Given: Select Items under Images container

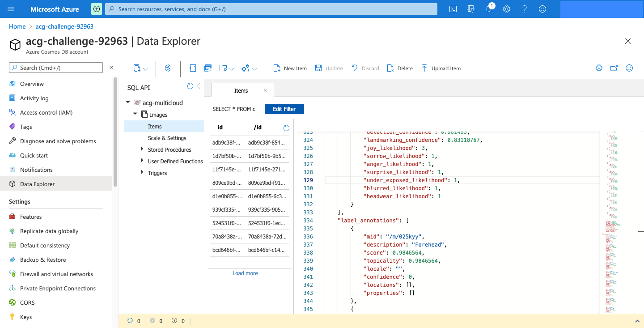Looking at the screenshot, I should (164, 127).
